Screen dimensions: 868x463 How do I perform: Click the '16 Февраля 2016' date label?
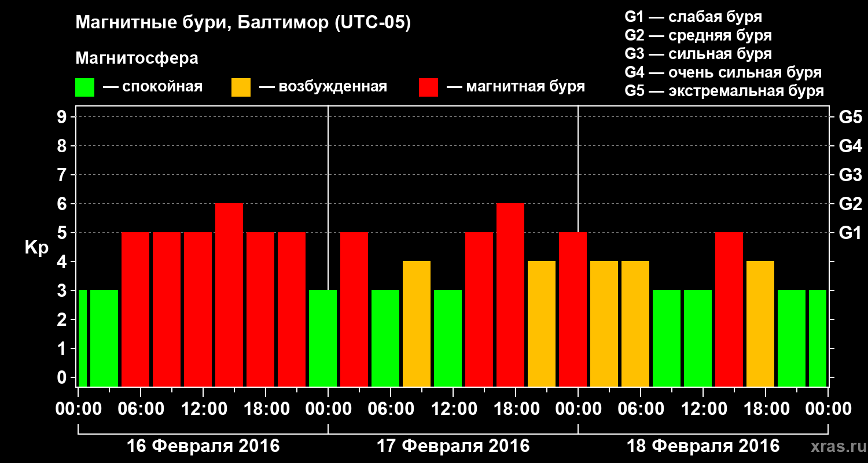(203, 446)
